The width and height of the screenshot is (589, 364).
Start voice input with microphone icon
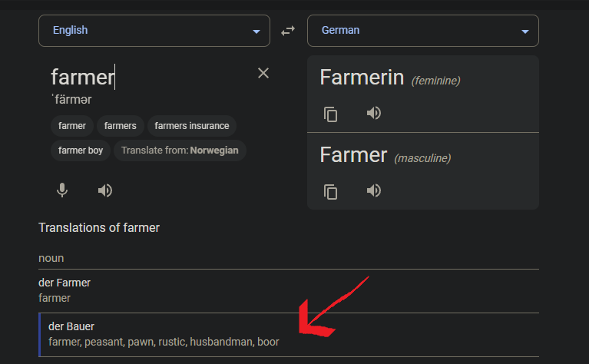tap(62, 190)
